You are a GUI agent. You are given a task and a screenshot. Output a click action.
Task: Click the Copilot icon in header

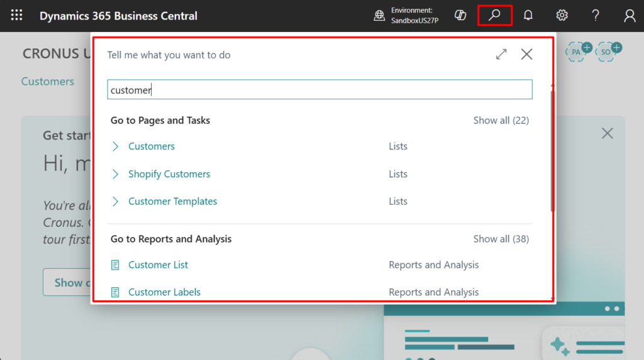tap(460, 16)
